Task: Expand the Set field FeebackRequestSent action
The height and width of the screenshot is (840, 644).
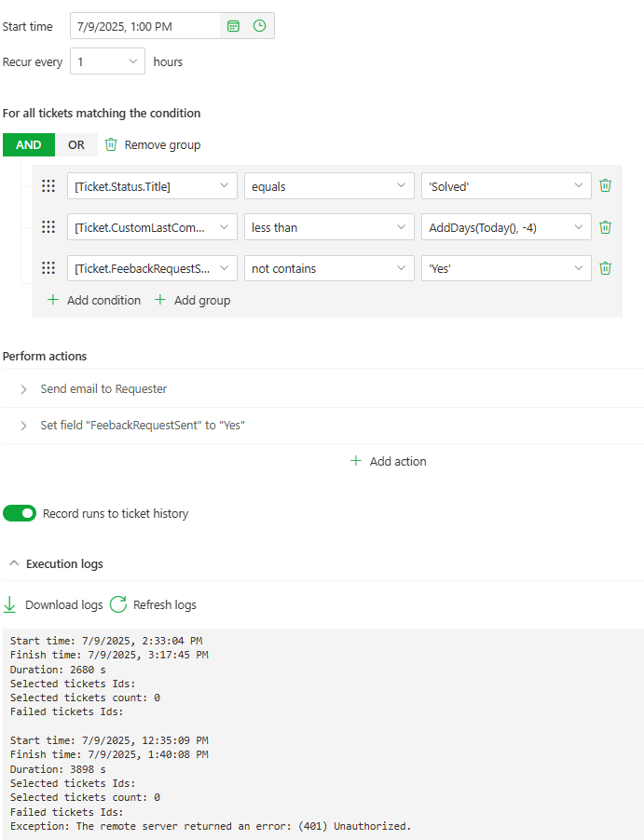Action: pos(24,426)
